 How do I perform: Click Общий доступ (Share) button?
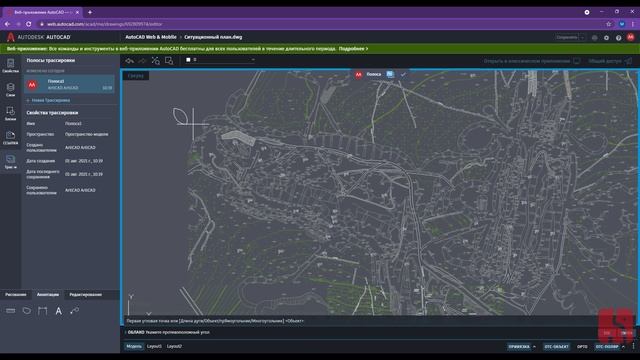610,61
